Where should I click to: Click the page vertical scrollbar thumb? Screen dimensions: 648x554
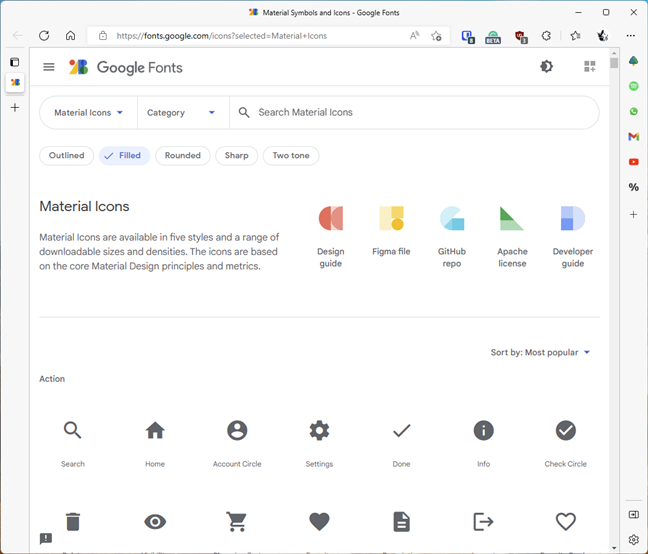pos(614,63)
